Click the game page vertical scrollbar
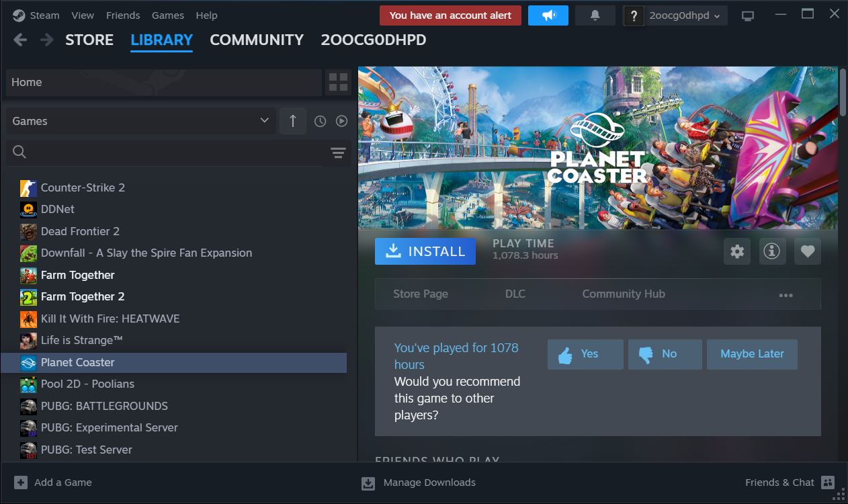The width and height of the screenshot is (848, 504). click(x=843, y=92)
